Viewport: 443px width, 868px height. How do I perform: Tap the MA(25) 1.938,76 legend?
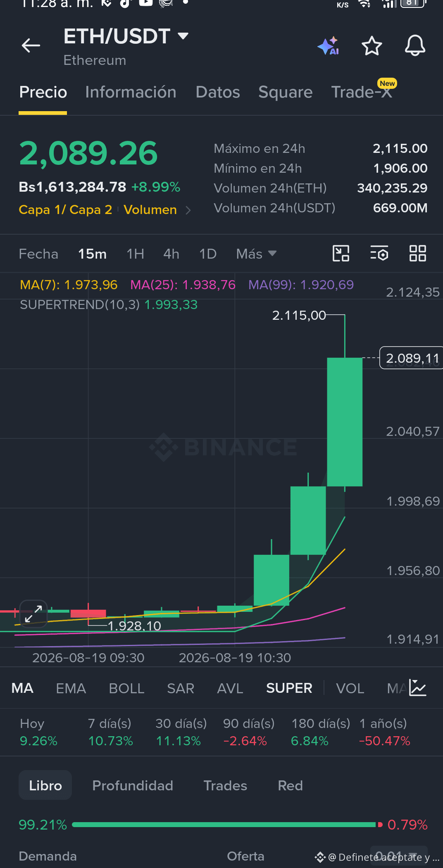pos(183,285)
